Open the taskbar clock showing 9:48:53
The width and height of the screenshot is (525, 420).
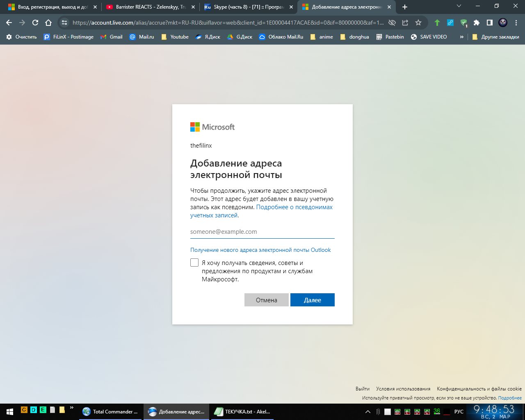pyautogui.click(x=494, y=411)
